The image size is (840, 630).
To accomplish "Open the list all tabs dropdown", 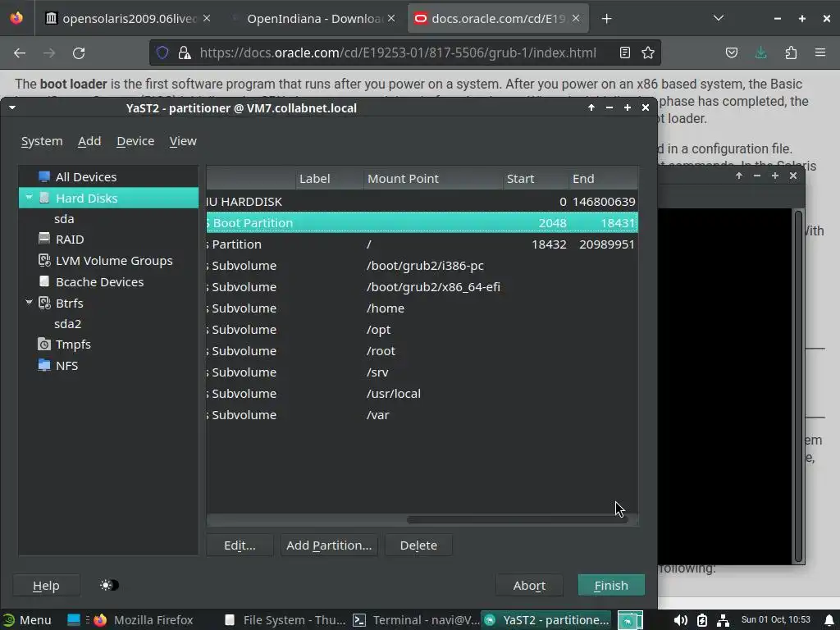I will [x=719, y=18].
